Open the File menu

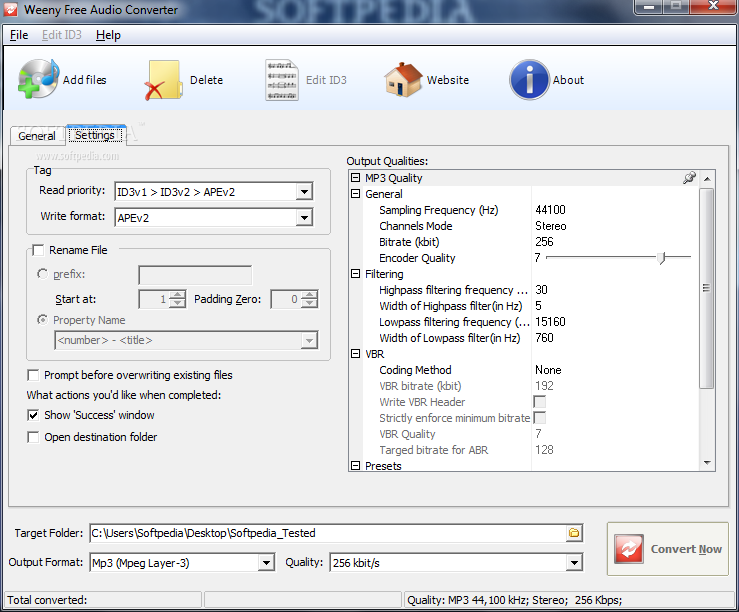point(19,35)
